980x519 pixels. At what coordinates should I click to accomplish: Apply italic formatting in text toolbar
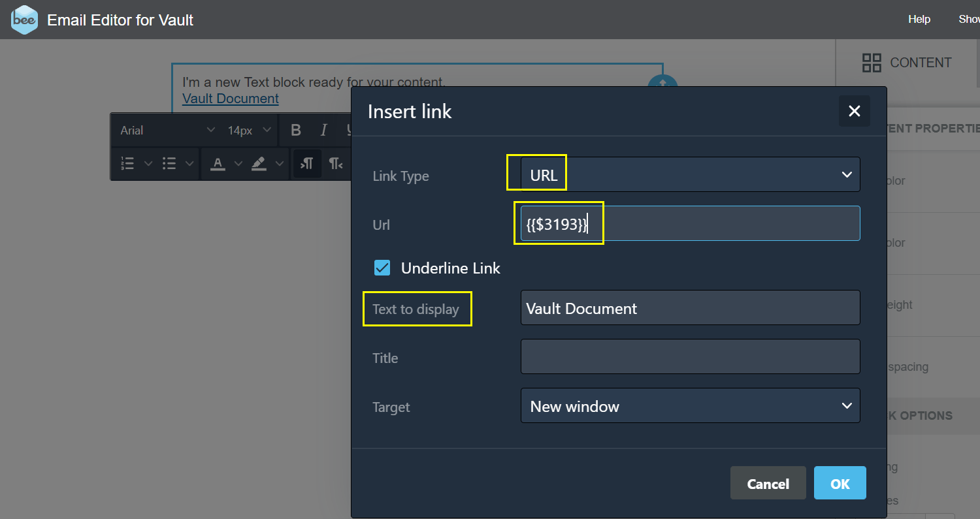coord(323,130)
